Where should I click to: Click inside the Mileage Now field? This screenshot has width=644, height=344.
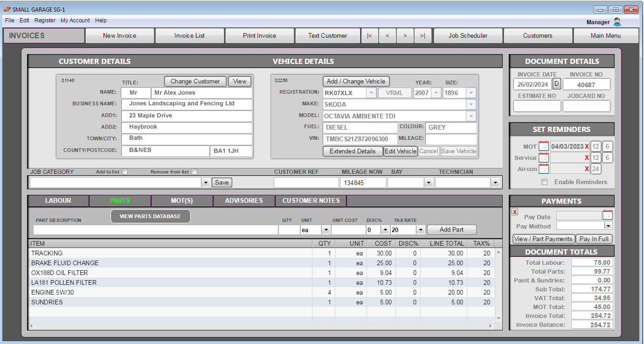pyautogui.click(x=363, y=182)
